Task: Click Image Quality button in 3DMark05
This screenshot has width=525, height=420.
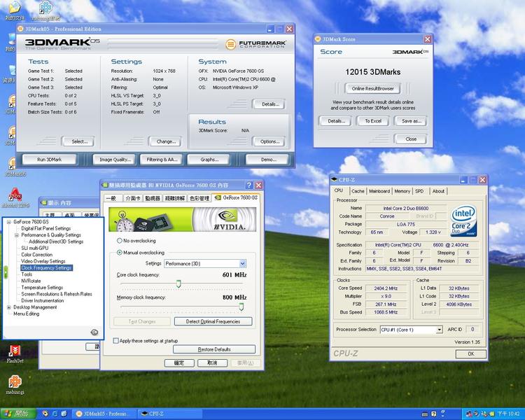Action: click(x=114, y=160)
